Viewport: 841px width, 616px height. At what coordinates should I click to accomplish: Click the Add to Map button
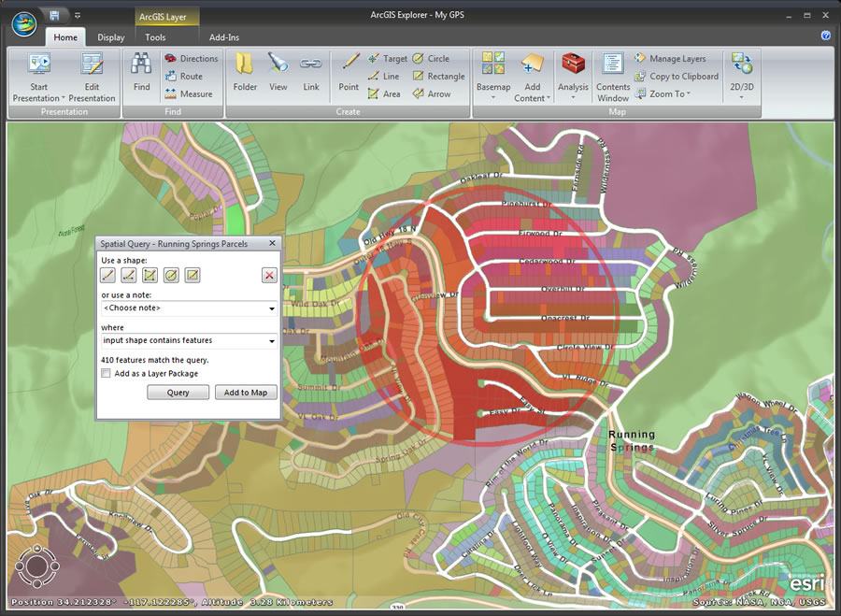click(x=245, y=393)
